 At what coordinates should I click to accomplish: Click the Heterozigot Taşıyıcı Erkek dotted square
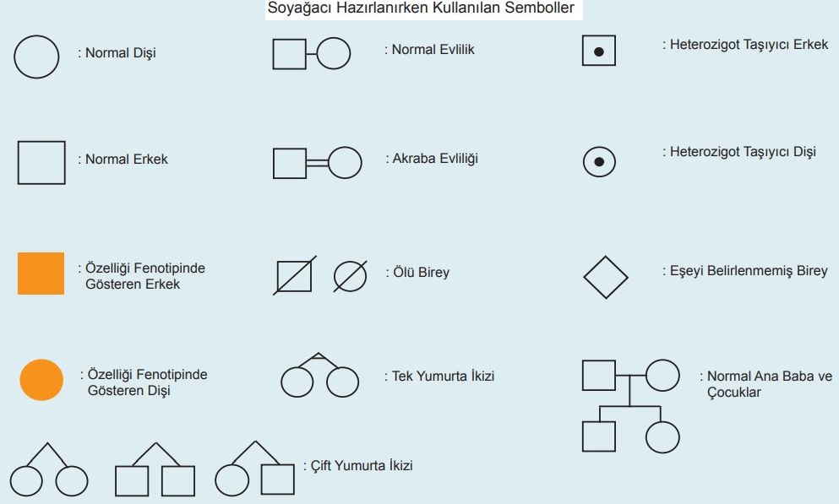tap(599, 51)
